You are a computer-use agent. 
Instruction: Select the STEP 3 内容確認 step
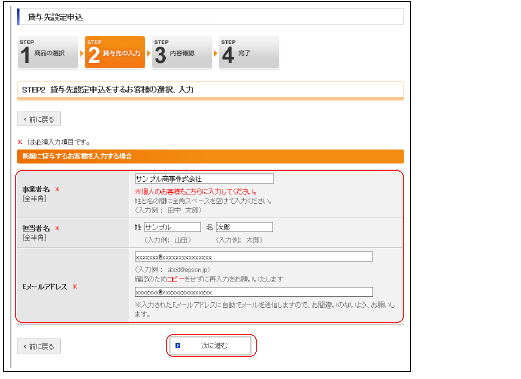(182, 52)
